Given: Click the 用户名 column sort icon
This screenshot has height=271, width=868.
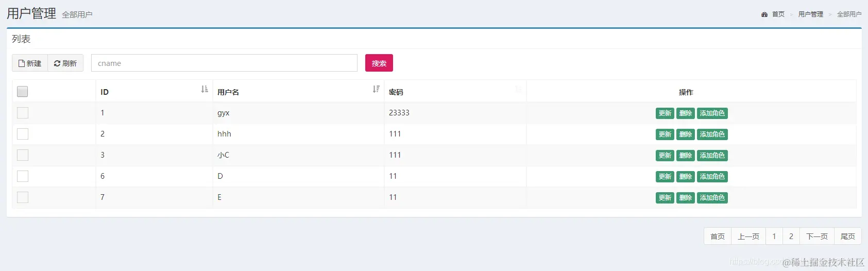Looking at the screenshot, I should [376, 89].
